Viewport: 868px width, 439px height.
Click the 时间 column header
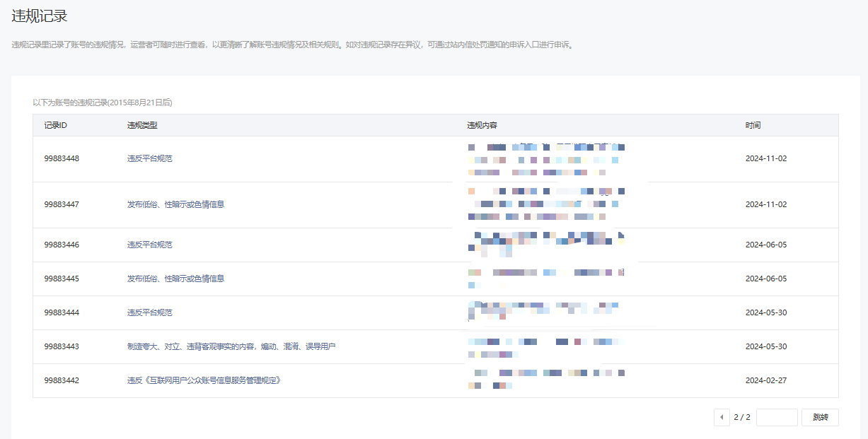tap(753, 125)
